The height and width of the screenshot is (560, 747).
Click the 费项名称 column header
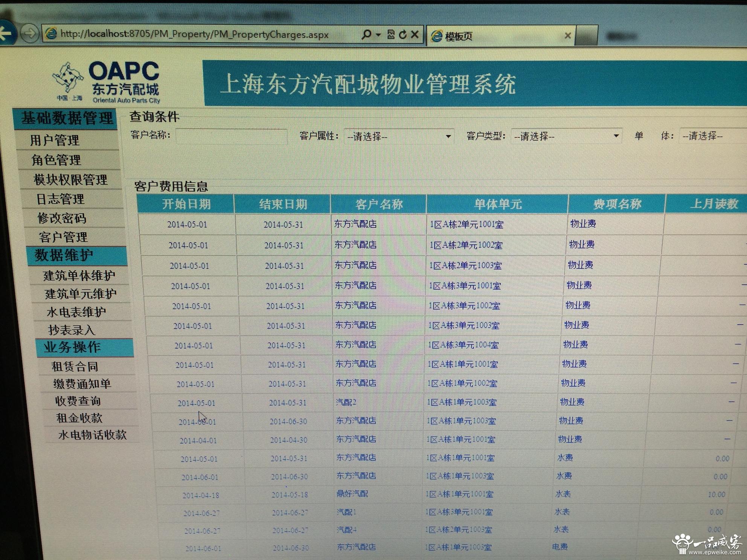coord(617,204)
